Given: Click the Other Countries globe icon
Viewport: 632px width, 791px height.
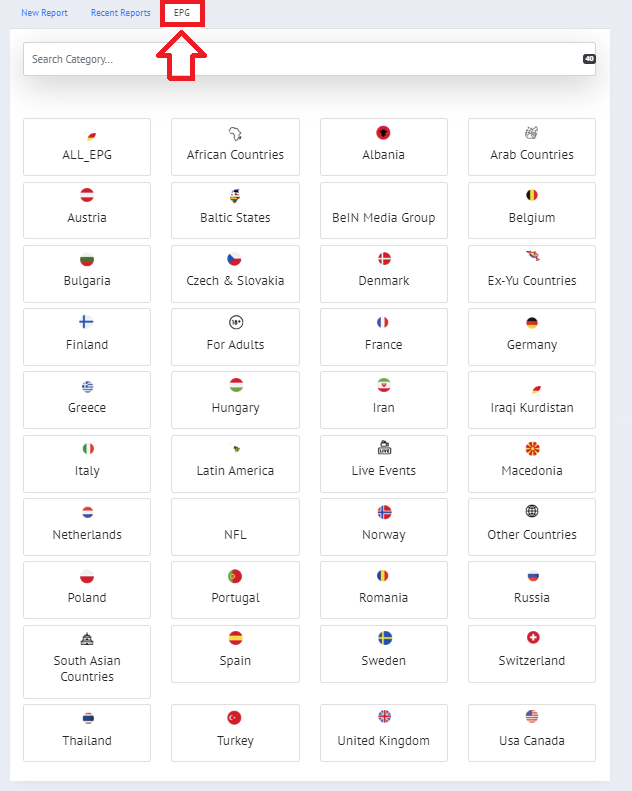Looking at the screenshot, I should coord(532,511).
